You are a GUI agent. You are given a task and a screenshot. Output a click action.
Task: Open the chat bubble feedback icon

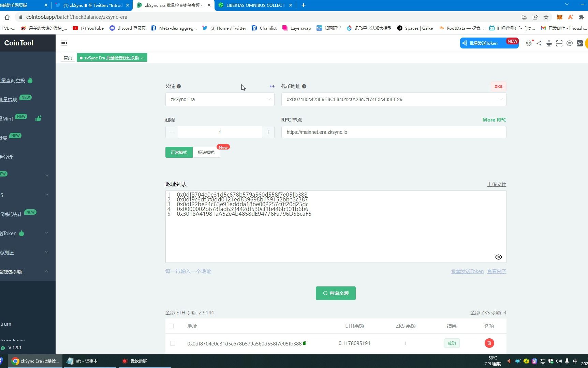pyautogui.click(x=570, y=43)
